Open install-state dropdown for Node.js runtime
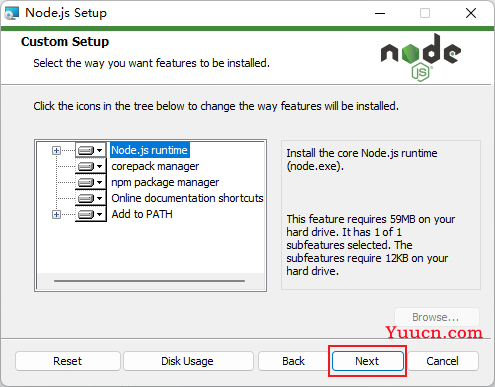Screen dimensions: 495x387 [91, 150]
